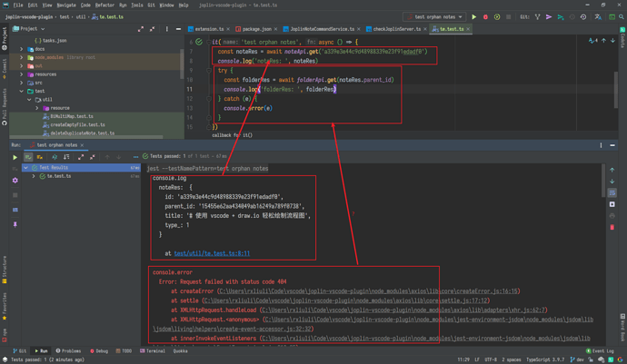627x364 pixels.
Task: Toggle the Structure side tool window
Action: pos(5,270)
